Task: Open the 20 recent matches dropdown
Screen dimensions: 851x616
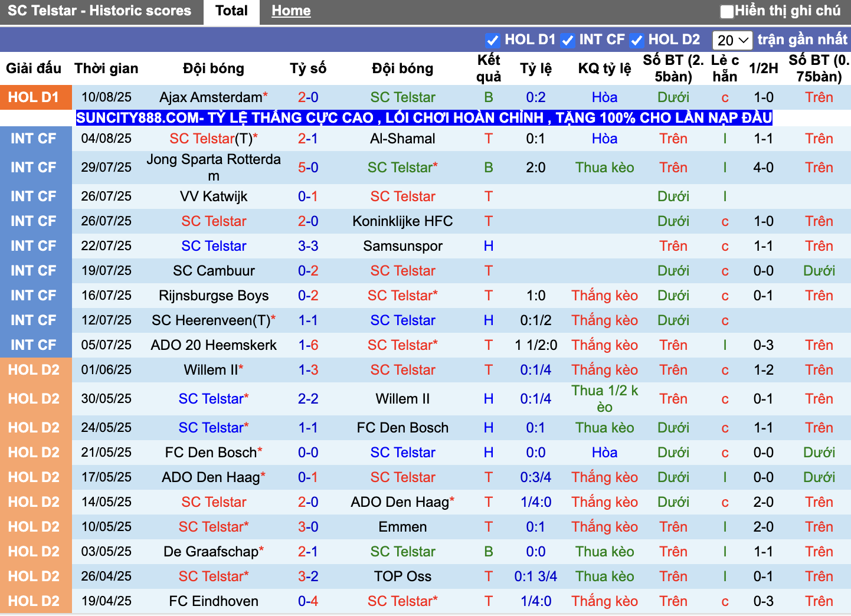Action: tap(732, 40)
